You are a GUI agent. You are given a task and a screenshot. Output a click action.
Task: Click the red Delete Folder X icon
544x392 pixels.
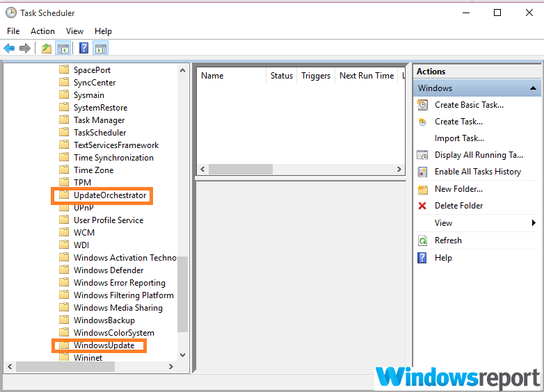(x=422, y=206)
